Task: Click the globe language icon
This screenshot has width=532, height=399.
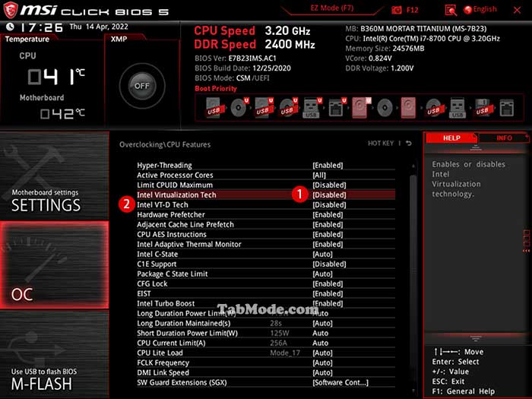Action: [467, 10]
